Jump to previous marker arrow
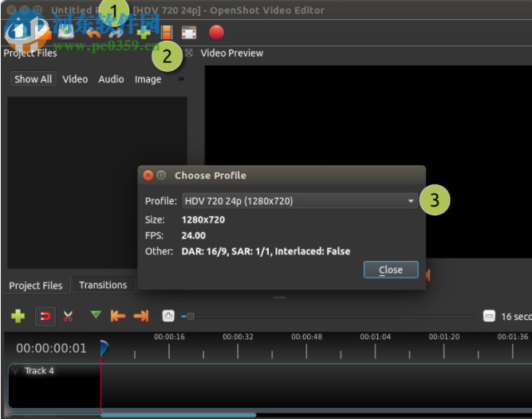The height and width of the screenshot is (419, 532). (x=118, y=316)
